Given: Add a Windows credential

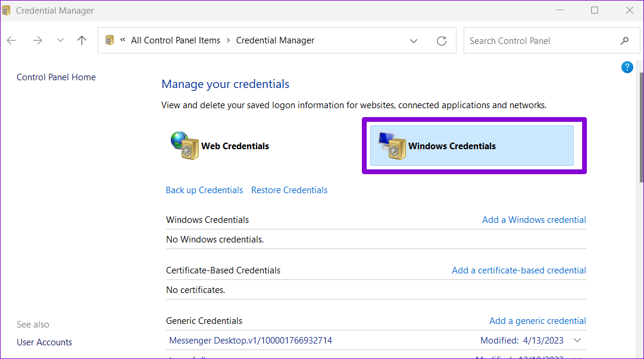Looking at the screenshot, I should pos(534,219).
